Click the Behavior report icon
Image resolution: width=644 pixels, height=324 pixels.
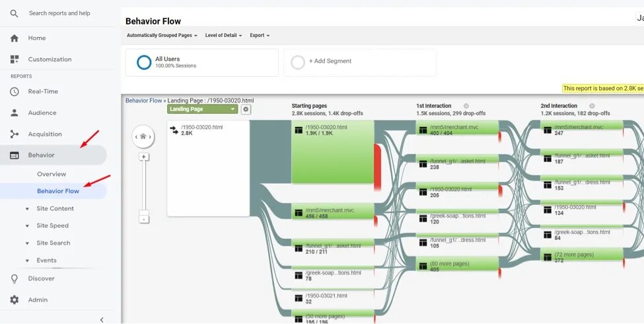point(14,155)
